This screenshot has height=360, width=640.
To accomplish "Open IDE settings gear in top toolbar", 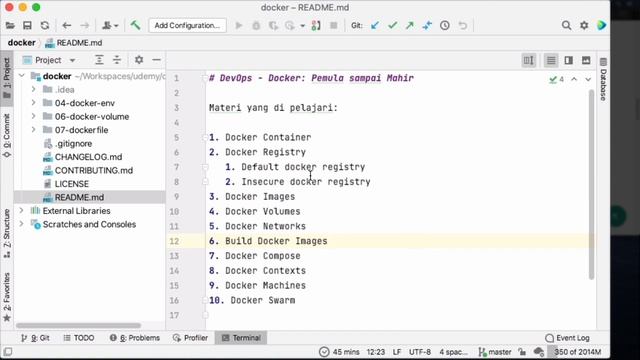I will click(x=584, y=25).
